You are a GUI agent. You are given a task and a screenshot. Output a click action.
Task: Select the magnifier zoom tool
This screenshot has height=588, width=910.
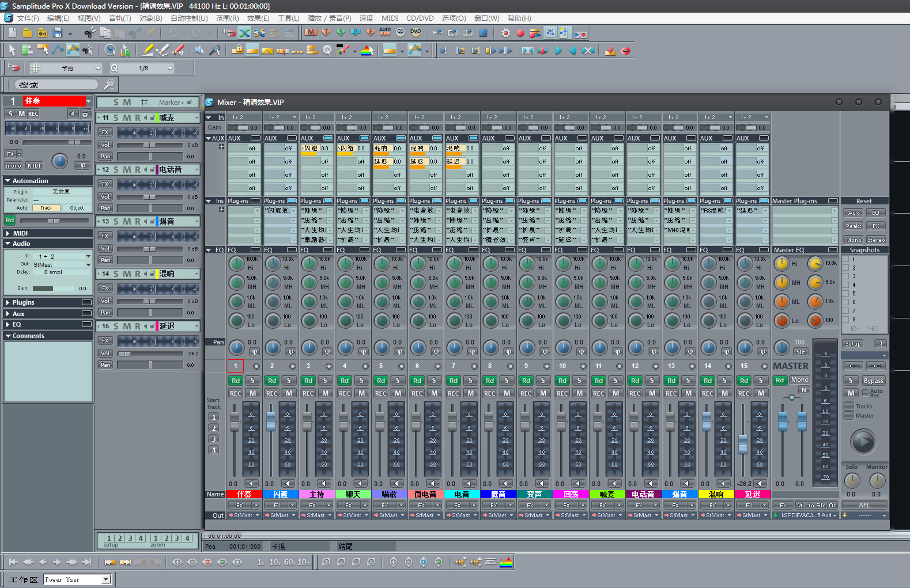click(x=214, y=51)
